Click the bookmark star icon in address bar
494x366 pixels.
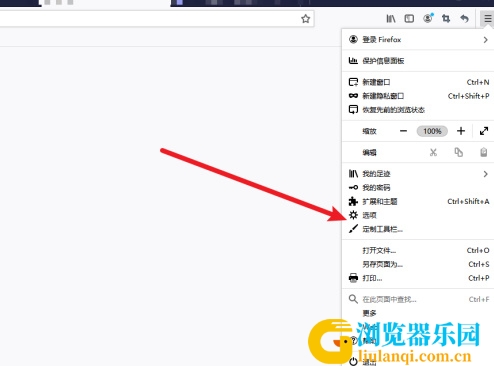[x=305, y=19]
